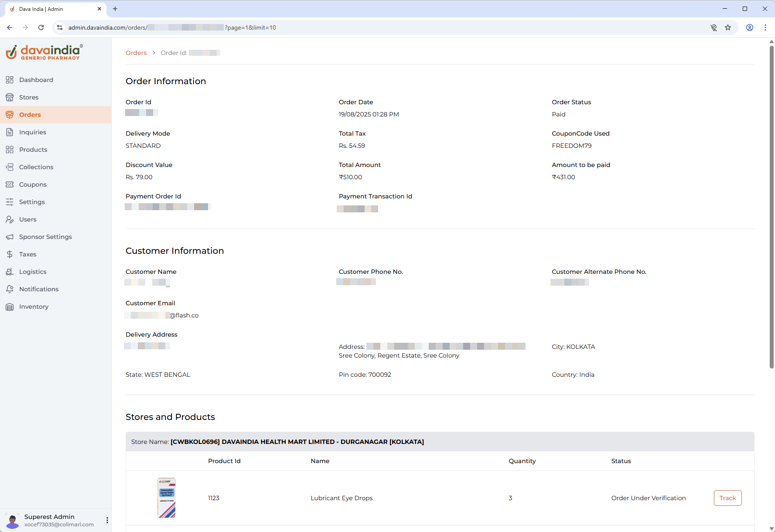The height and width of the screenshot is (532, 775).
Task: Go to Products in sidebar
Action: pos(33,150)
